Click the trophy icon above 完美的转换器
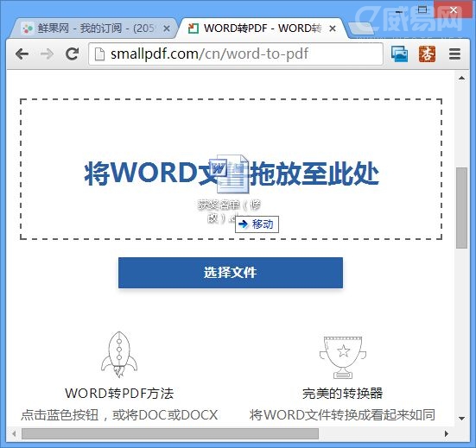476x448 pixels. [x=343, y=357]
